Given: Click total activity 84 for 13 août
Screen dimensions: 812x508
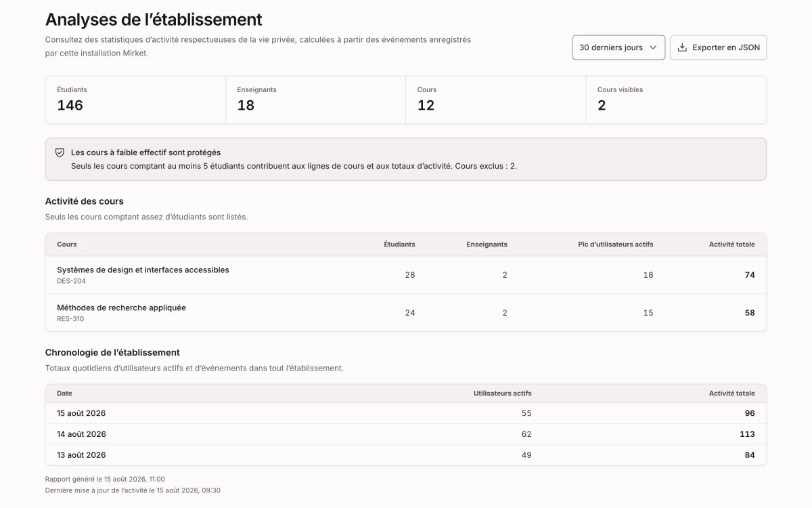Looking at the screenshot, I should 750,455.
